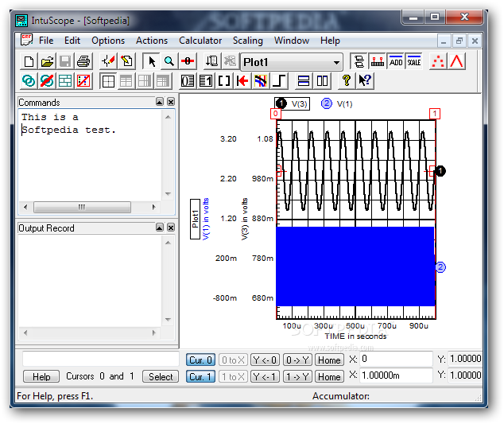Open the Plot1 dropdown list

tap(336, 62)
